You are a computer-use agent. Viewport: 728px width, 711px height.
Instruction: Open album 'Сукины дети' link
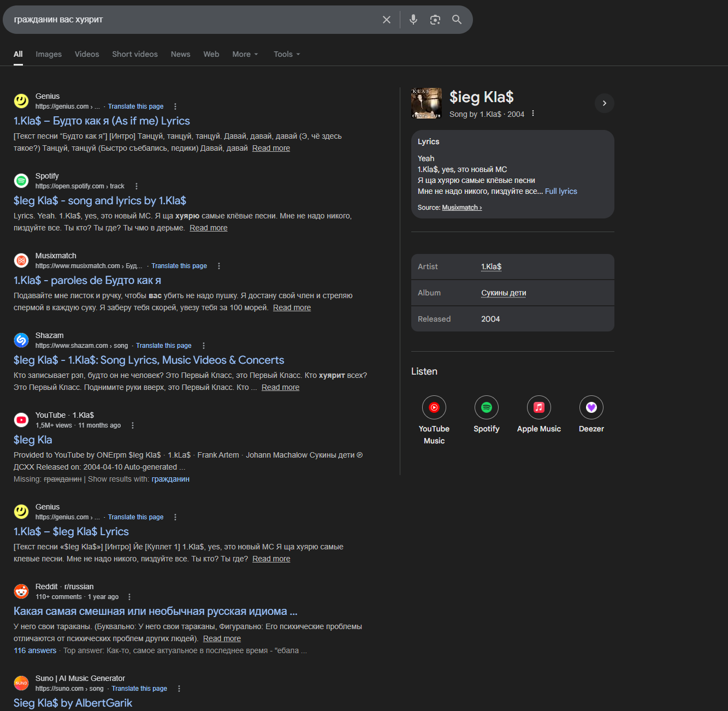(504, 293)
